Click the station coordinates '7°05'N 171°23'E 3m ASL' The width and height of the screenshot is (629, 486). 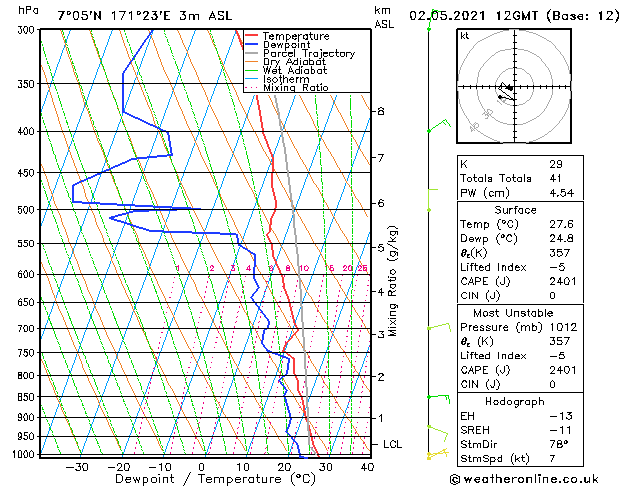coord(145,16)
